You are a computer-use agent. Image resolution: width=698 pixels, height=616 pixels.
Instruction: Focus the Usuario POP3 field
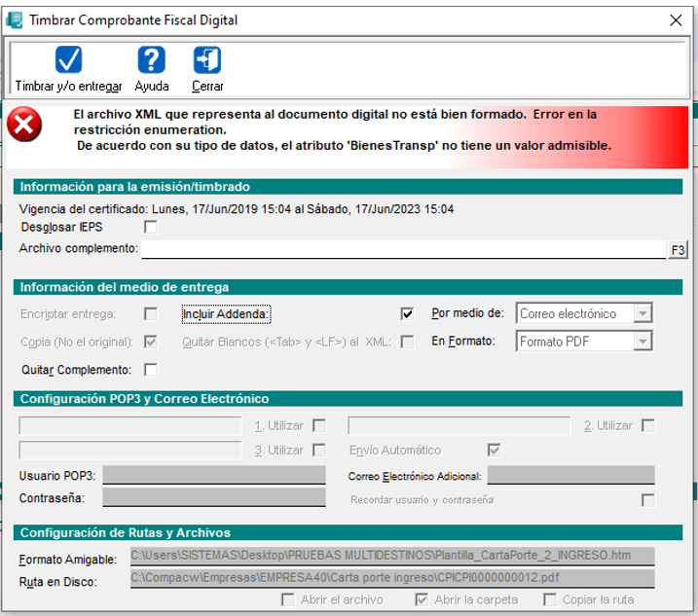214,475
